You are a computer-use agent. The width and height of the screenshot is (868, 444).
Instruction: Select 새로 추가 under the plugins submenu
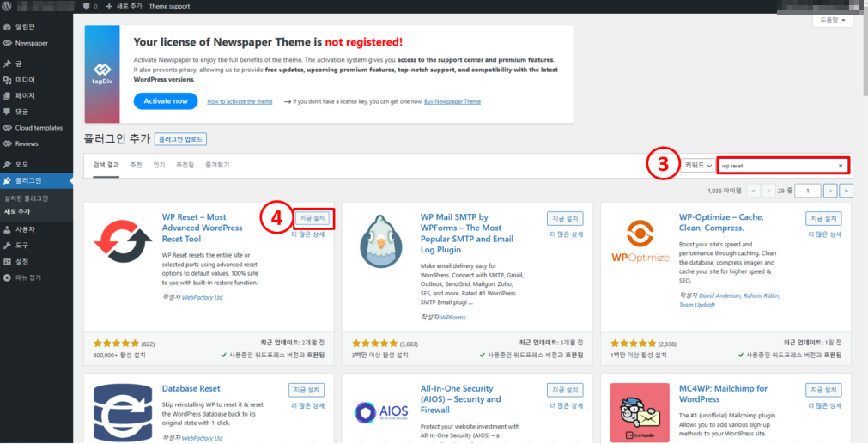pos(17,211)
